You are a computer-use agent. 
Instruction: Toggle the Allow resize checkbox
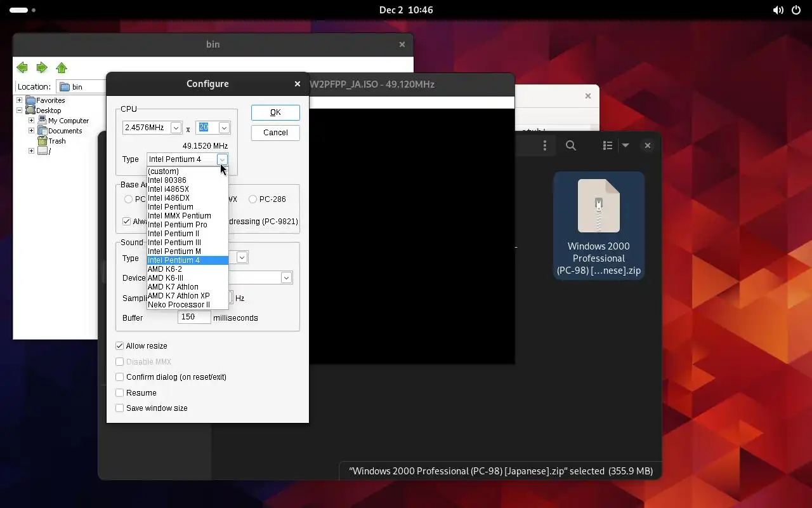pyautogui.click(x=119, y=346)
